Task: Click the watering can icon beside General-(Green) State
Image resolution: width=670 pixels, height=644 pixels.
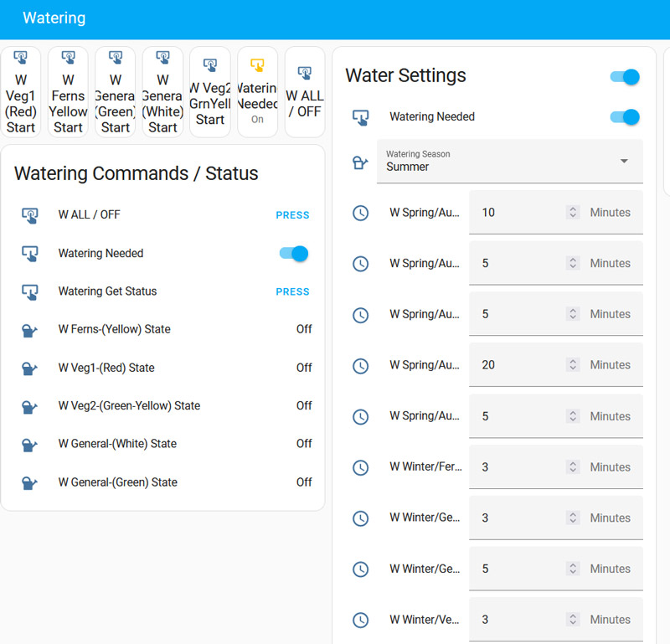Action: tap(29, 482)
